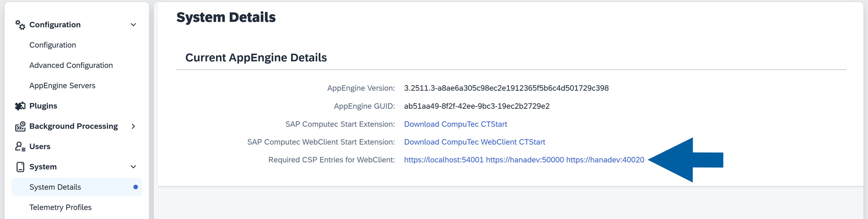Expand the Background Processing section
Viewport: 868px width, 219px height.
[x=134, y=126]
